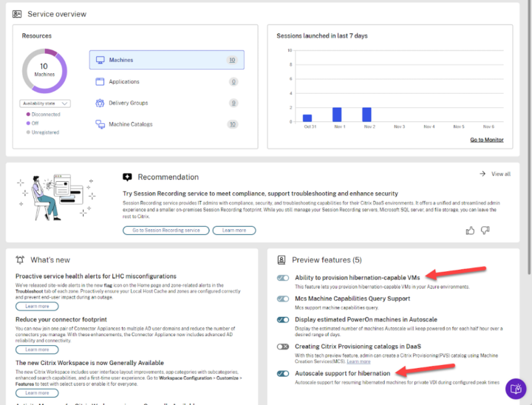Enable Creating Citrix Provisioning catalogs in DaaS
Image resolution: width=532 pixels, height=405 pixels.
(x=283, y=346)
